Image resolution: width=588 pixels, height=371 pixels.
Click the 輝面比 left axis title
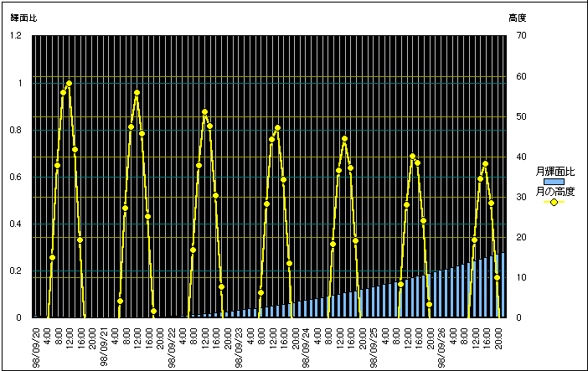(x=23, y=18)
